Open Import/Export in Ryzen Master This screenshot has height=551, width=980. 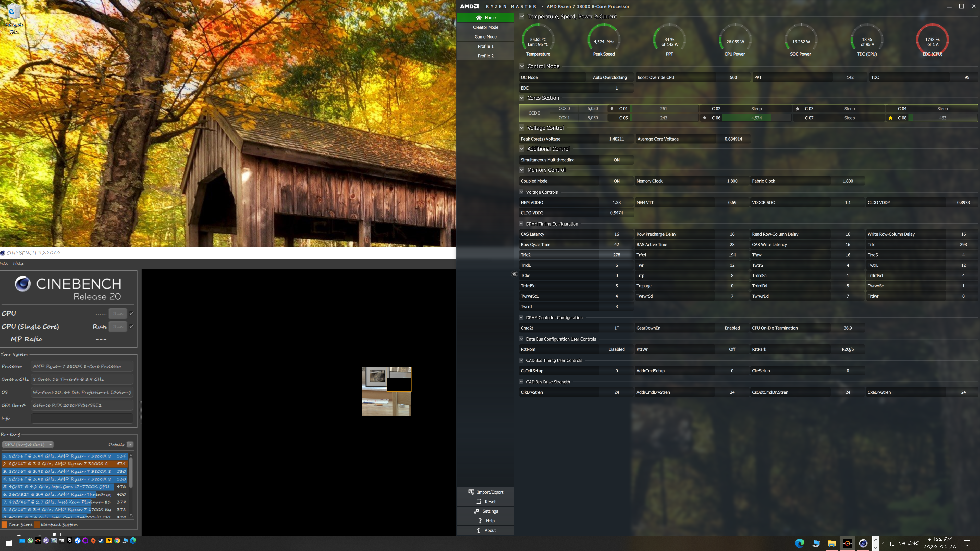pos(485,492)
